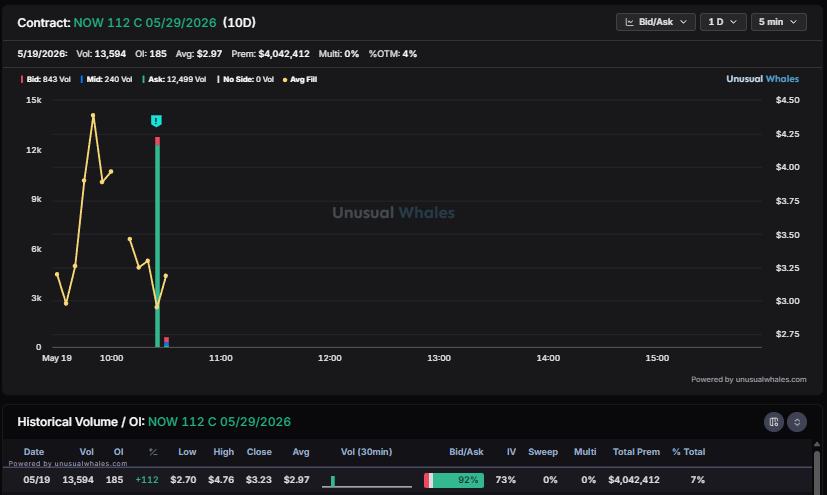Viewport: 827px width, 495px height.
Task: Click the $2.70 low price cell
Action: pos(183,480)
